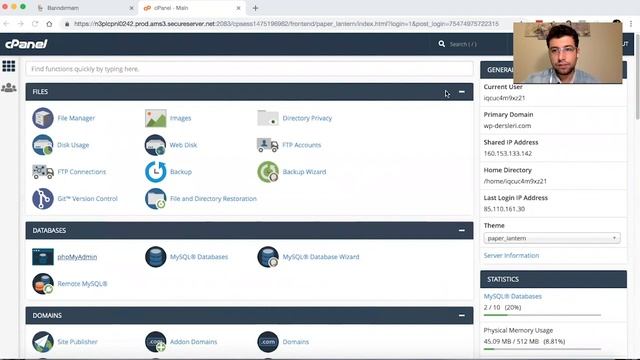Open the Server Information link

coord(511,256)
